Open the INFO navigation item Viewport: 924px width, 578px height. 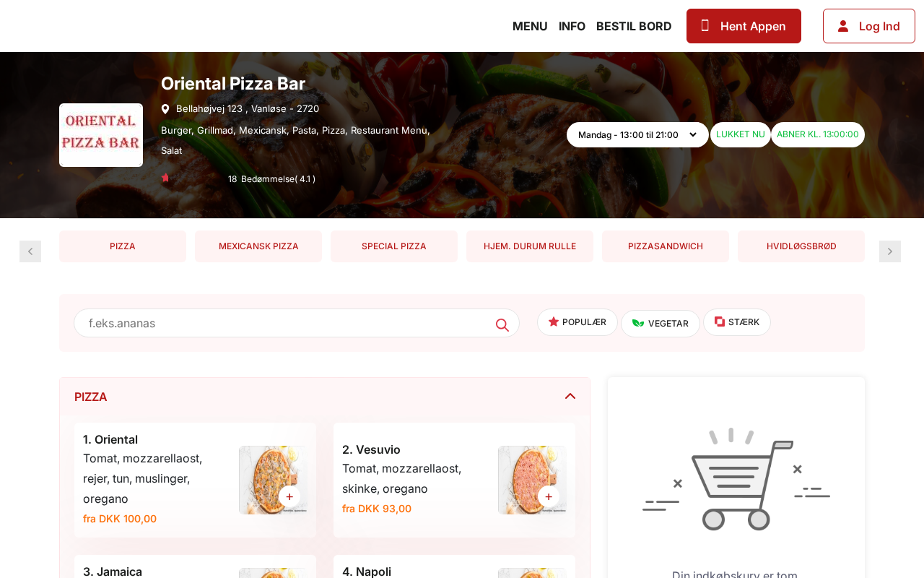572,26
